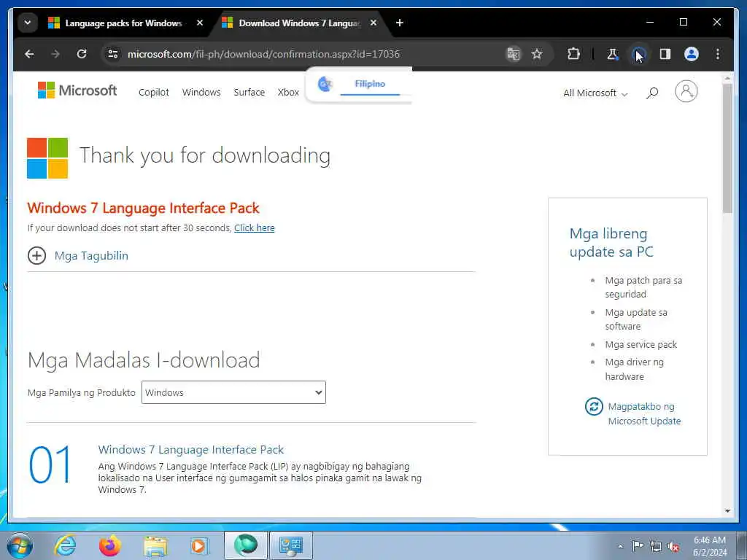Screen dimensions: 747x560
Task: Open Xbox in Microsoft navigation
Action: 288,93
